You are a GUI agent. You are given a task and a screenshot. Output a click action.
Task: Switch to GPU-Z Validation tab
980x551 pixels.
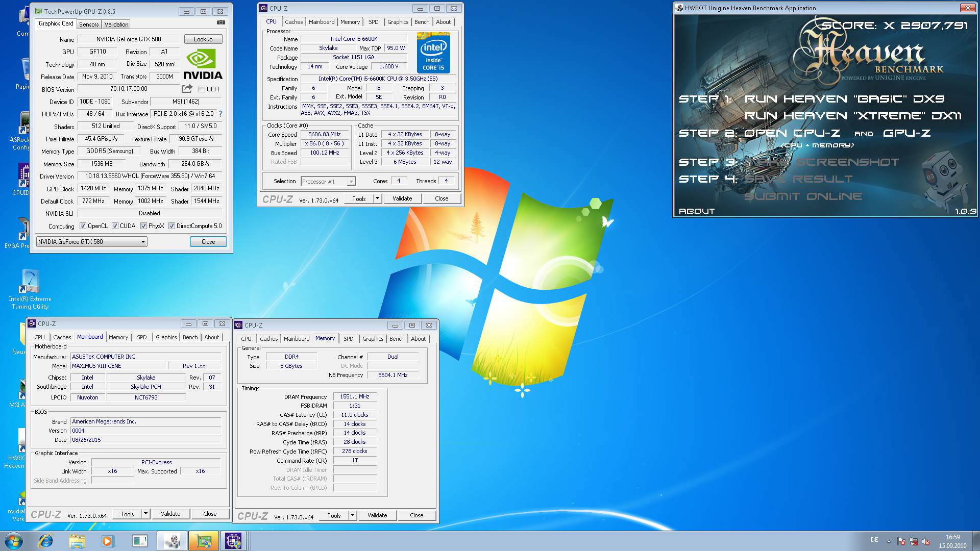[x=116, y=24]
